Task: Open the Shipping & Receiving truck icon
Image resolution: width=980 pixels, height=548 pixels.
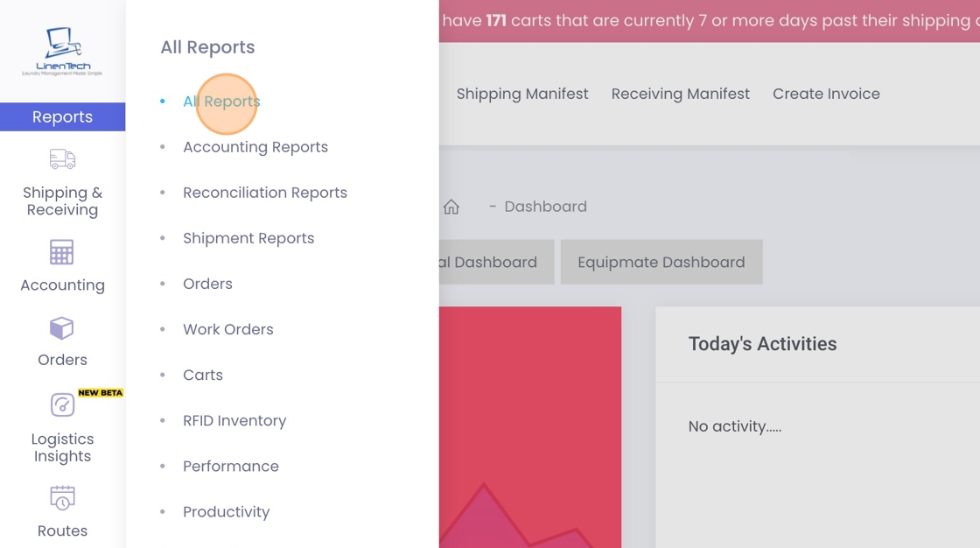Action: point(62,159)
